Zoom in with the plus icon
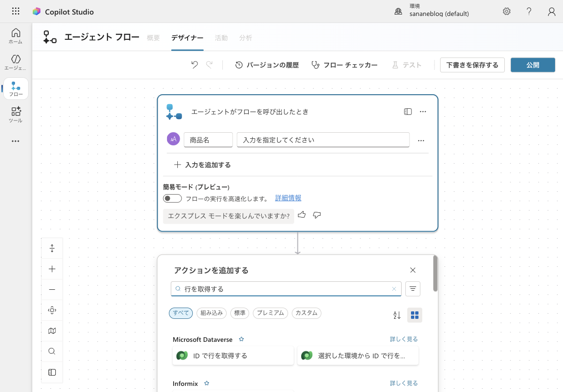Viewport: 563px width, 392px height. click(52, 269)
